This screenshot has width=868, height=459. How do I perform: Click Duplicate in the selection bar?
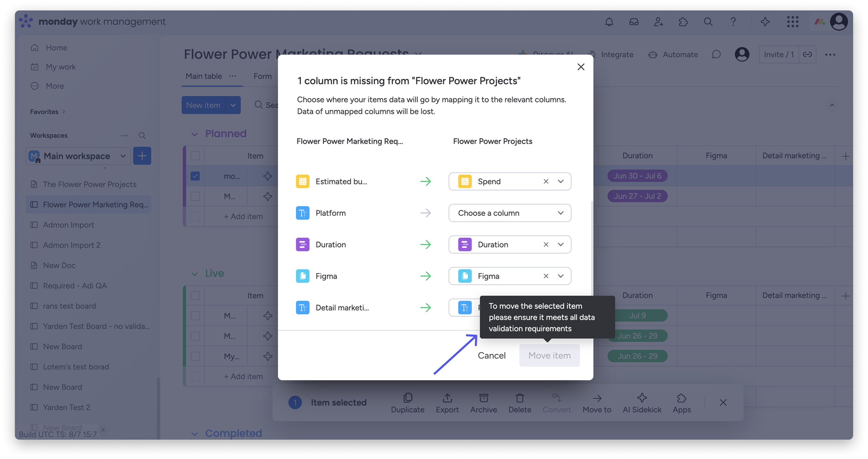click(x=408, y=403)
